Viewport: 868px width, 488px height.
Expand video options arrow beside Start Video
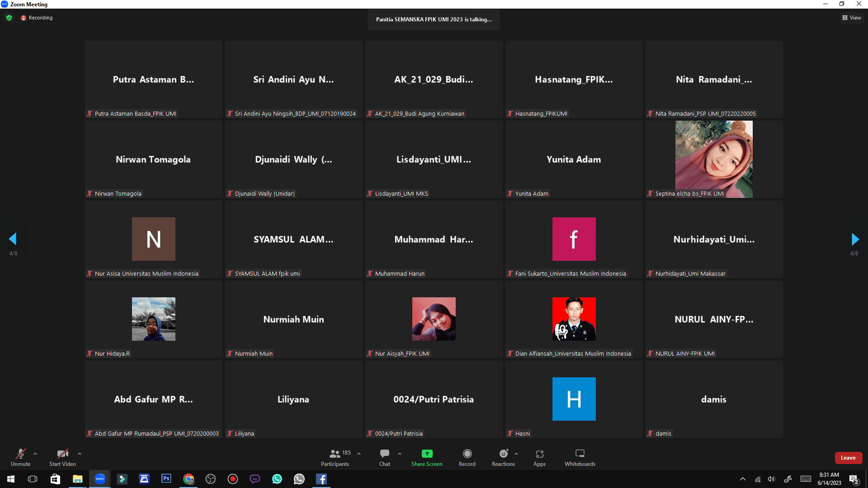coord(80,453)
